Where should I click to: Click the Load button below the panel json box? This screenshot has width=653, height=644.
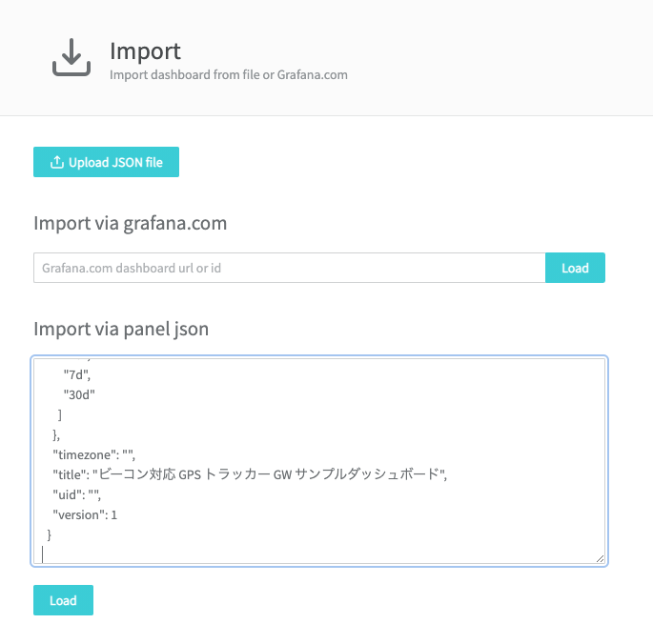point(63,600)
